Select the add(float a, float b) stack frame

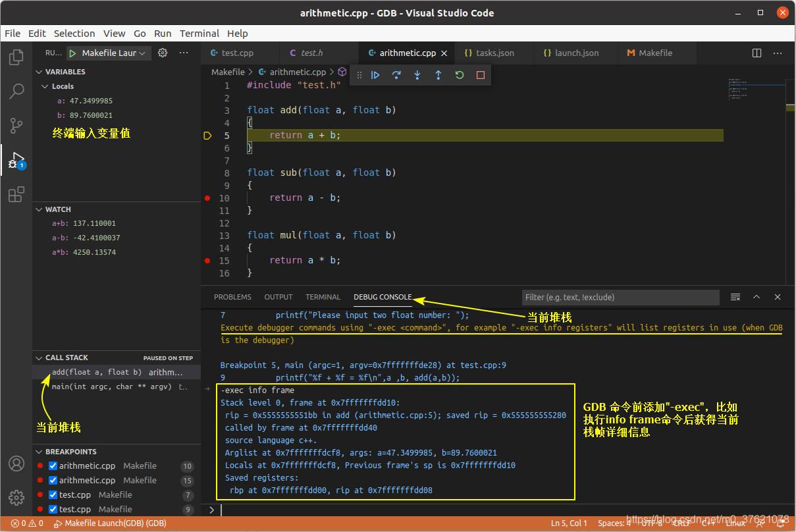click(117, 372)
